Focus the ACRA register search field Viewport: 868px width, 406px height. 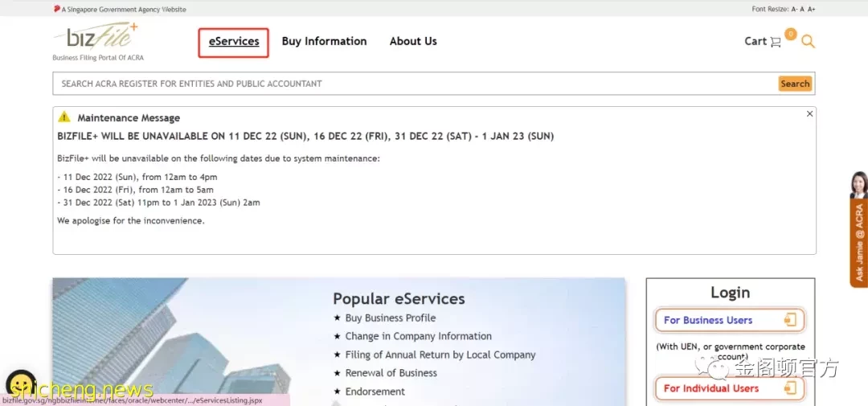tap(416, 84)
